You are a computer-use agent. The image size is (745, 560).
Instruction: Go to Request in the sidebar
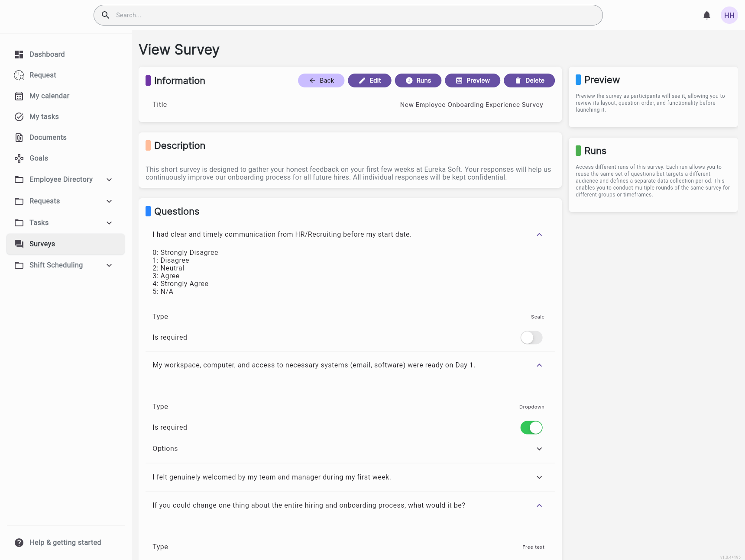click(x=42, y=75)
